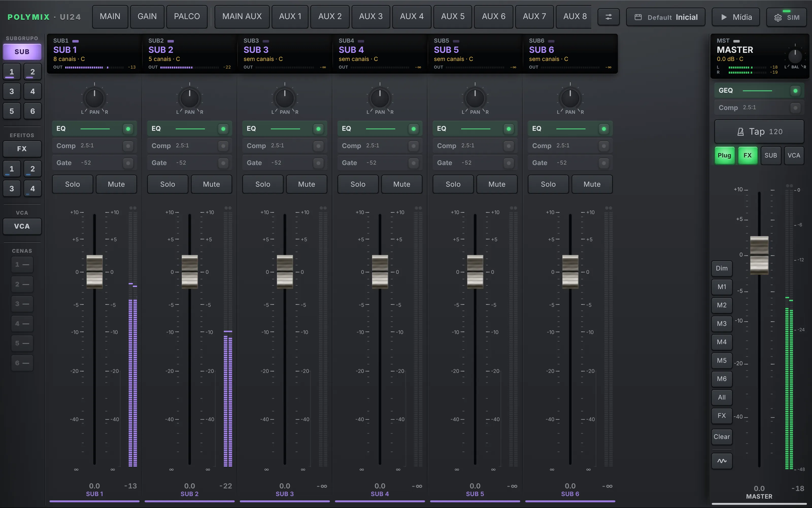
Task: Toggle the SUB 1 EQ on/off
Action: coord(128,129)
